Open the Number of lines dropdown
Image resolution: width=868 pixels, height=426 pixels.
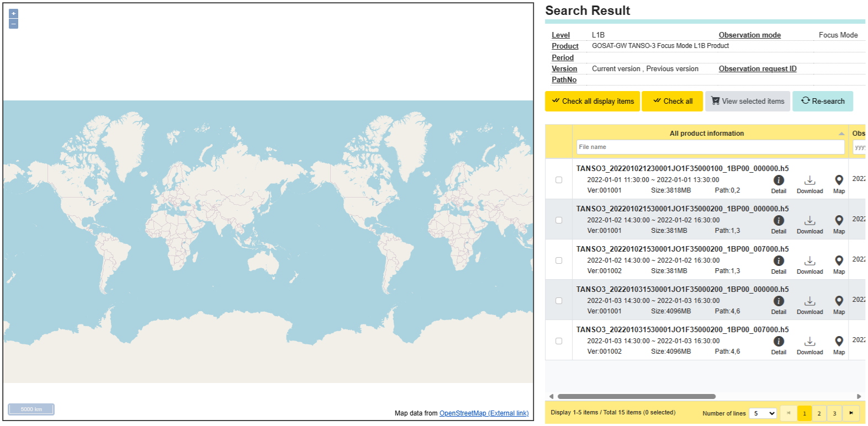point(763,413)
